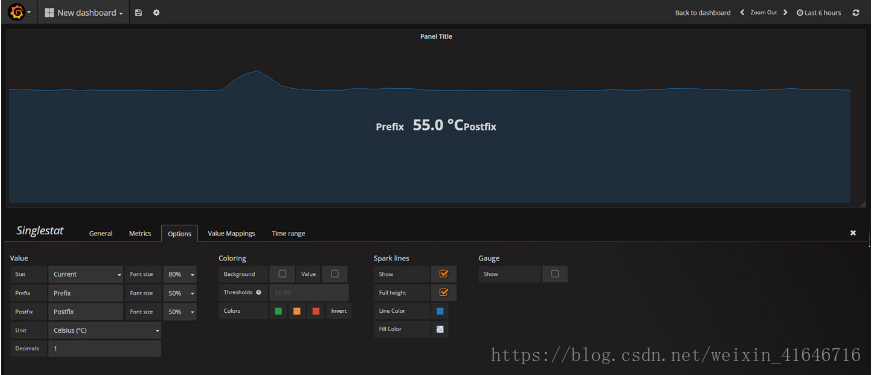Open the Thresholds help question mark icon
Viewport: 872px width, 375px height.
point(259,292)
